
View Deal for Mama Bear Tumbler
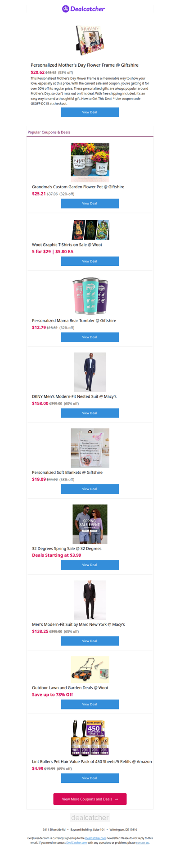click(90, 337)
